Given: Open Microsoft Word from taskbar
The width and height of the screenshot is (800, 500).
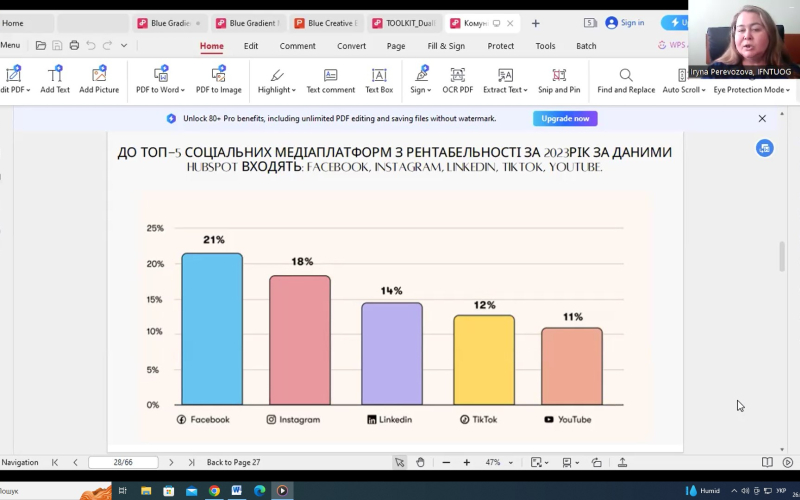Looking at the screenshot, I should click(x=236, y=491).
